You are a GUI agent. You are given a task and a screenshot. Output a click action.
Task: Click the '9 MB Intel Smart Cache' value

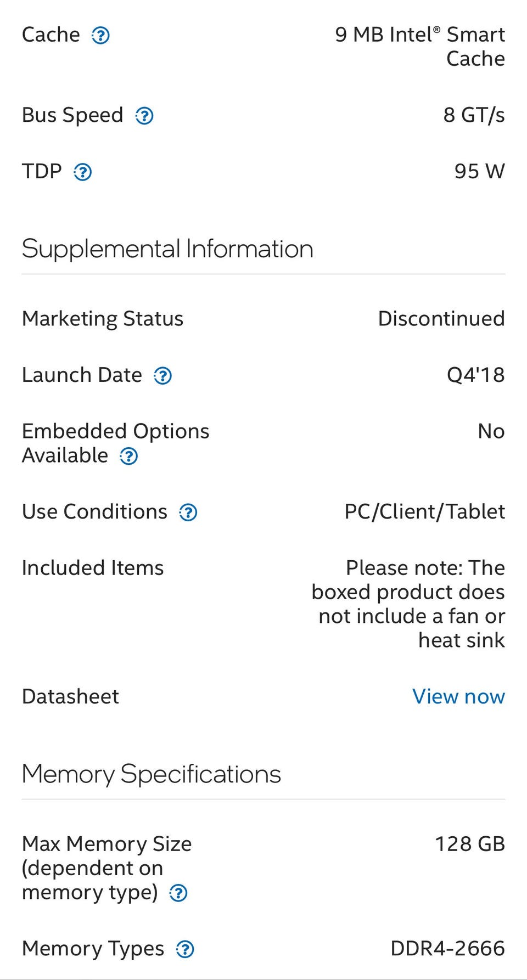(x=420, y=46)
